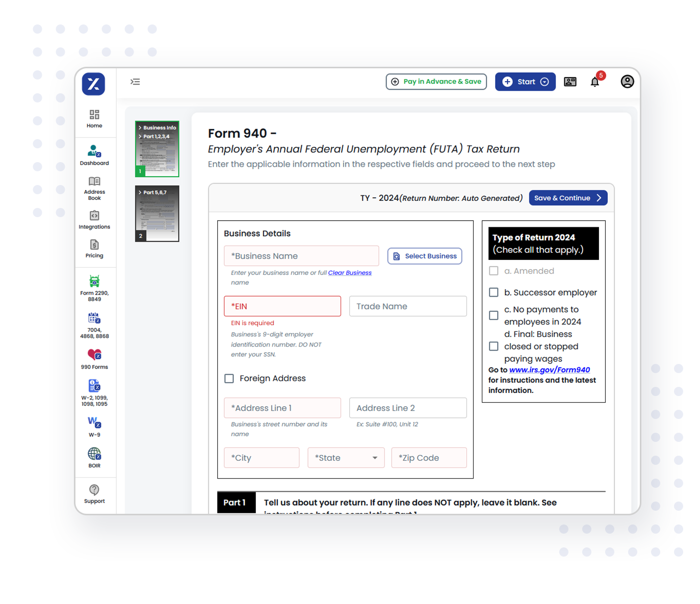Check 'No payments to employees in 2024'
This screenshot has width=700, height=604.
pyautogui.click(x=494, y=316)
